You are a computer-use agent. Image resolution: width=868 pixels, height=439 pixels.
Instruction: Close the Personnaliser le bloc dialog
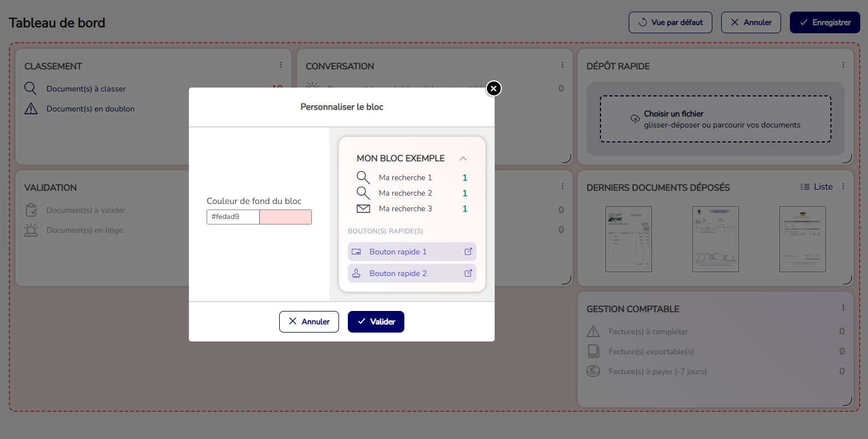click(x=493, y=89)
